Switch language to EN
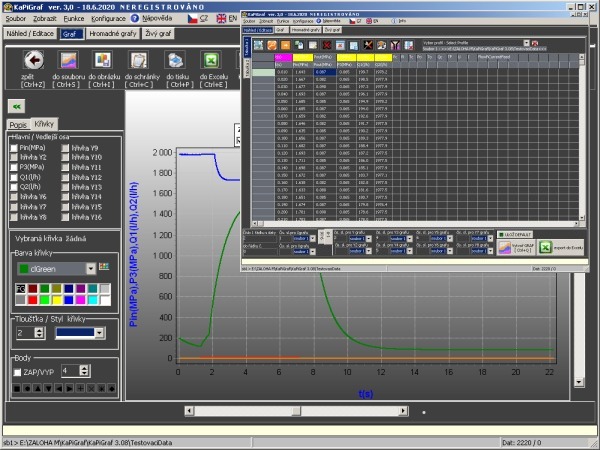The height and width of the screenshot is (450, 600). [226, 18]
